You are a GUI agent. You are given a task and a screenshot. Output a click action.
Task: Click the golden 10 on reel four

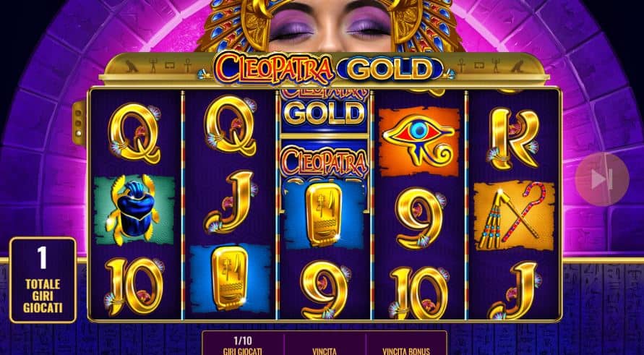point(419,292)
